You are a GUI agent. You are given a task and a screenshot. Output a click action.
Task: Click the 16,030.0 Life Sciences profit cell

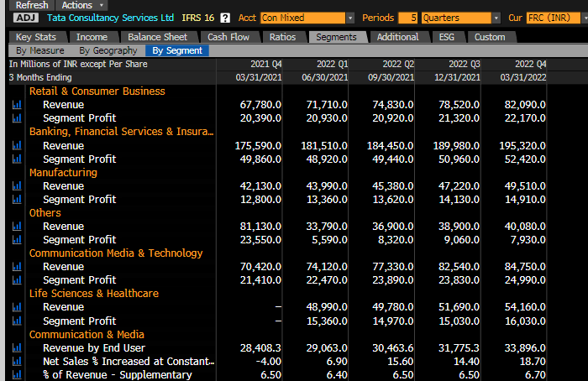click(x=525, y=321)
